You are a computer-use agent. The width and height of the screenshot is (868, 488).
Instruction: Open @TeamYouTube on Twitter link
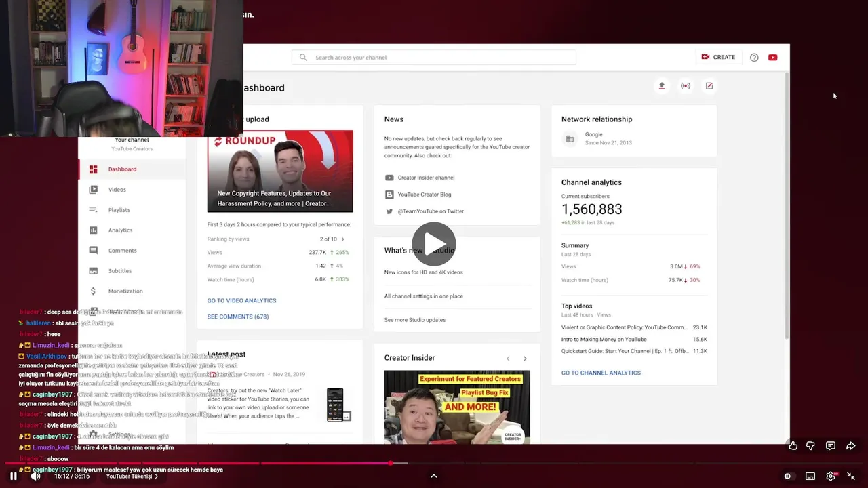[x=431, y=211]
